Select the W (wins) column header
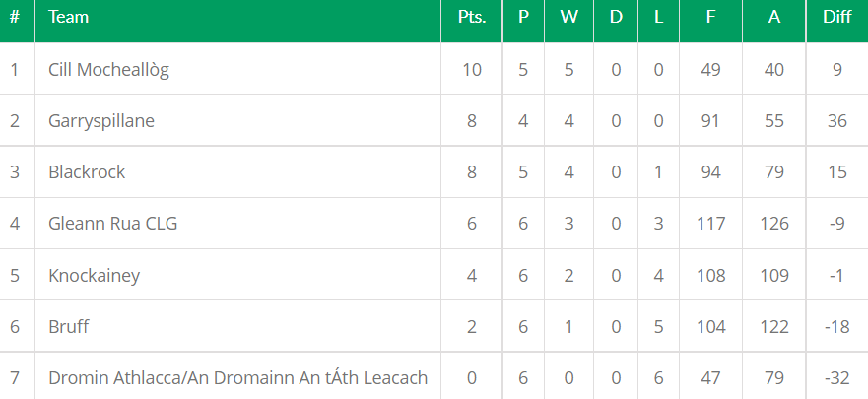Image resolution: width=868 pixels, height=399 pixels. [568, 18]
